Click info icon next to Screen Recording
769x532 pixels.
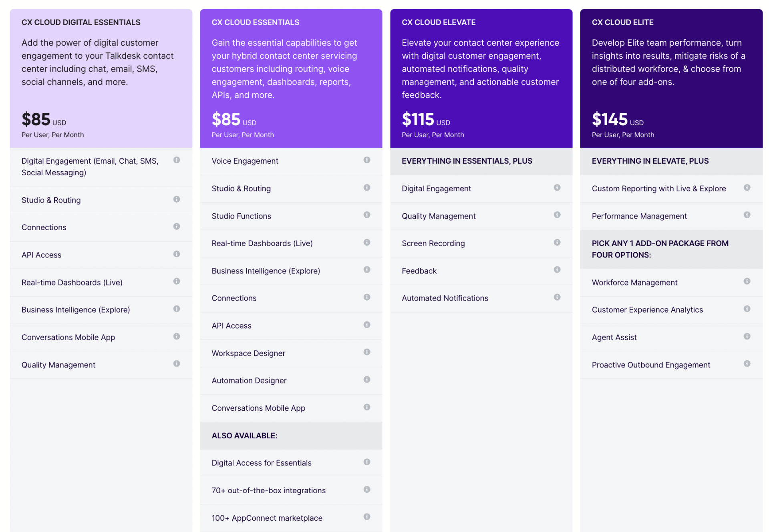[557, 243]
